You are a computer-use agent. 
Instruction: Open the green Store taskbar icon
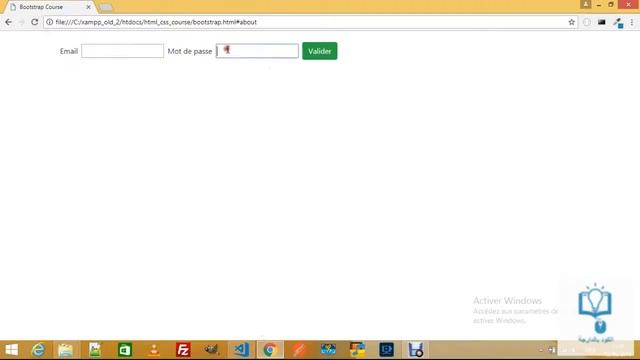click(124, 350)
